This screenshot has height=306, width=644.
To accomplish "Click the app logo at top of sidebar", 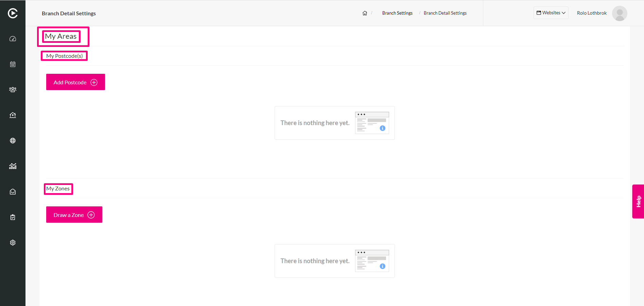I will coord(13,13).
